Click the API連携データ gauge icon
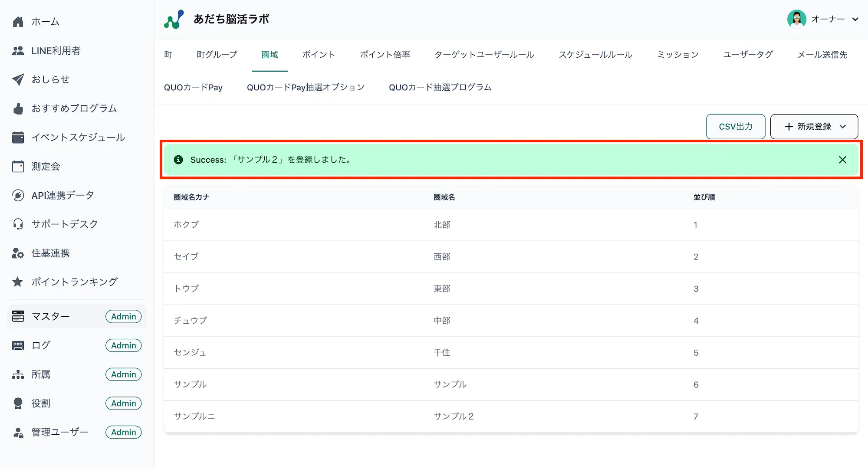The width and height of the screenshot is (868, 469). click(x=18, y=195)
